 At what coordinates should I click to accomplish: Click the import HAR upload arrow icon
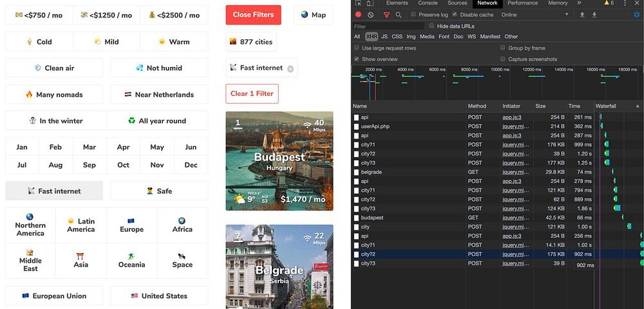pos(582,15)
